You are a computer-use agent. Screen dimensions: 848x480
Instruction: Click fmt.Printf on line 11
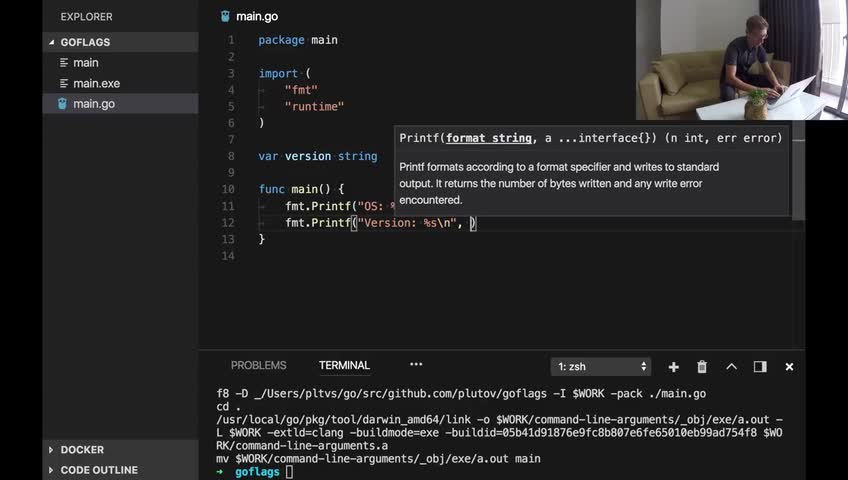tap(318, 206)
